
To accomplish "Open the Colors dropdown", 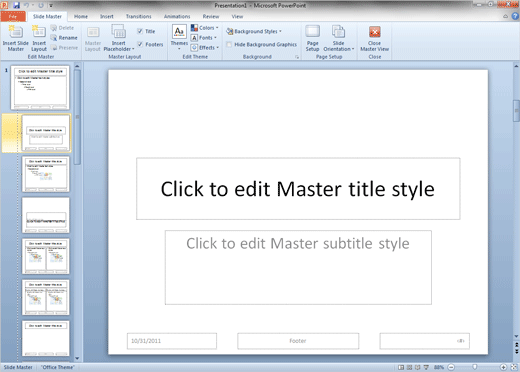I will point(205,28).
